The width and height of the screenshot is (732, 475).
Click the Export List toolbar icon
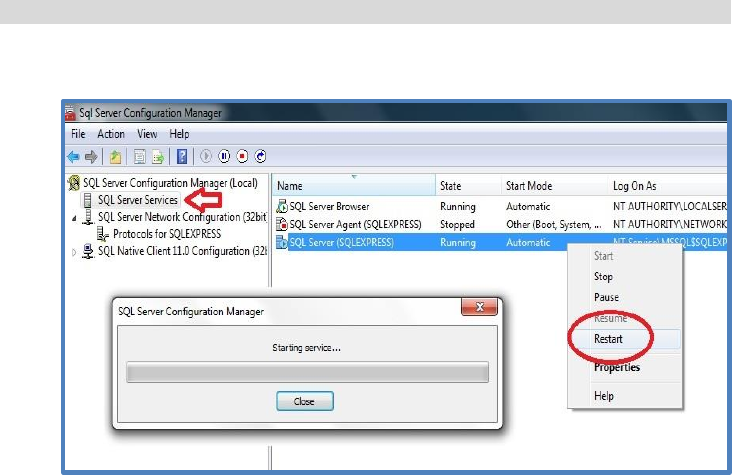click(x=158, y=156)
